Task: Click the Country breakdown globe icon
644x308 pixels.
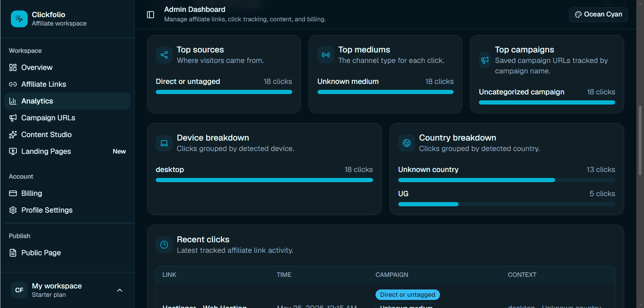Action: (407, 143)
